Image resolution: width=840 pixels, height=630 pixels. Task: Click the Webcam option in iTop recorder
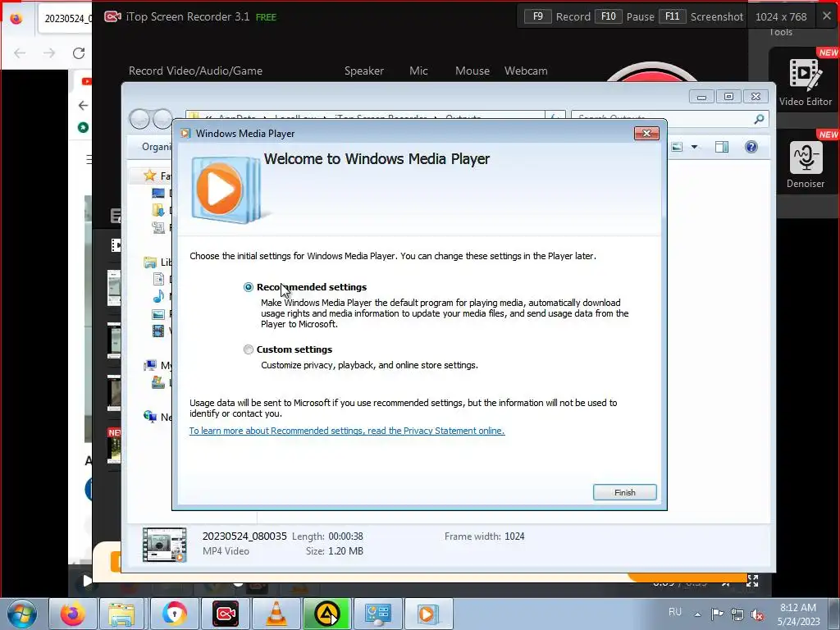pos(526,71)
